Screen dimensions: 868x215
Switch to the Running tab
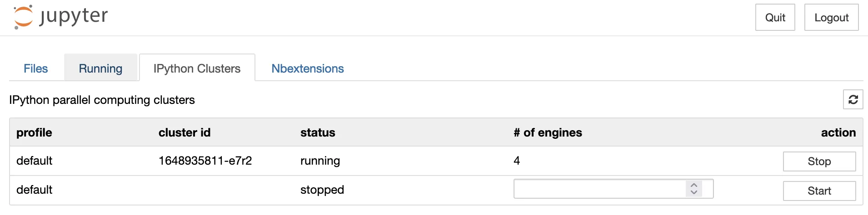[x=100, y=68]
